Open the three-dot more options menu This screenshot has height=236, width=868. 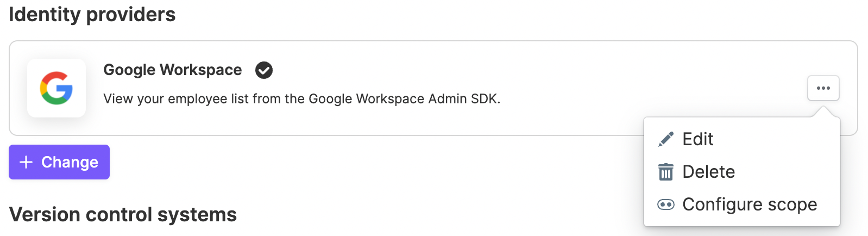coord(823,88)
